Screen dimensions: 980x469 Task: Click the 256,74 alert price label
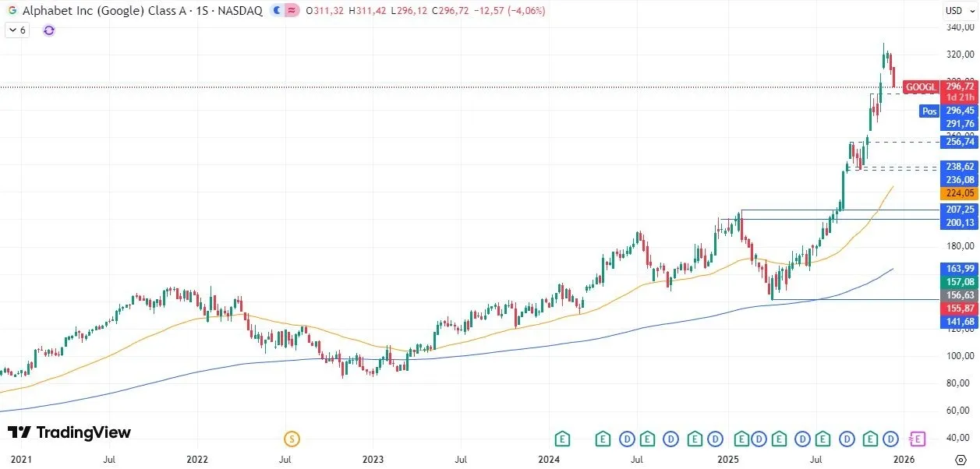(959, 142)
